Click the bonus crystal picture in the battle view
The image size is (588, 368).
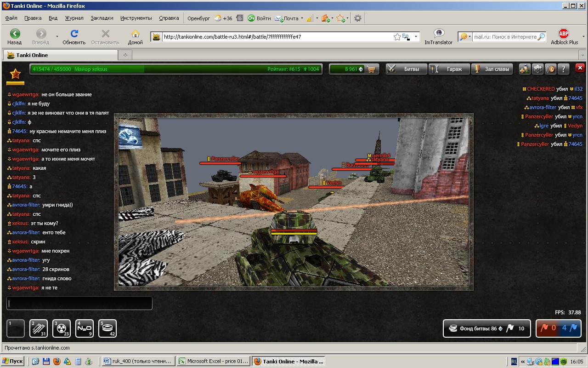(131, 137)
